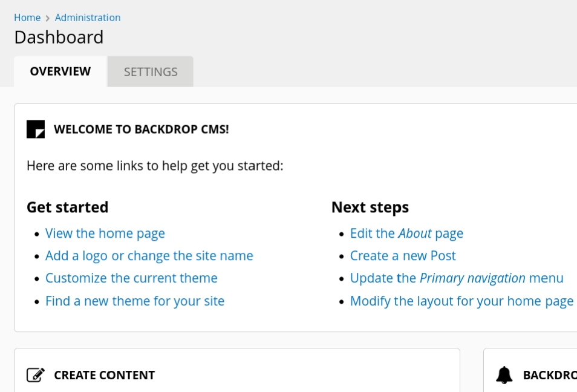
Task: Open Modify the layout for home page
Action: click(x=461, y=301)
